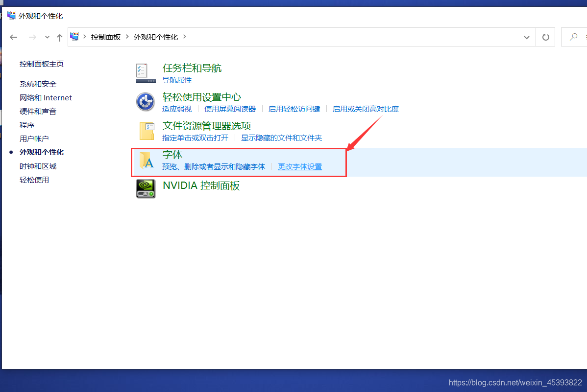The width and height of the screenshot is (587, 392).
Task: Open the recent locations dropdown arrow
Action: pos(47,37)
